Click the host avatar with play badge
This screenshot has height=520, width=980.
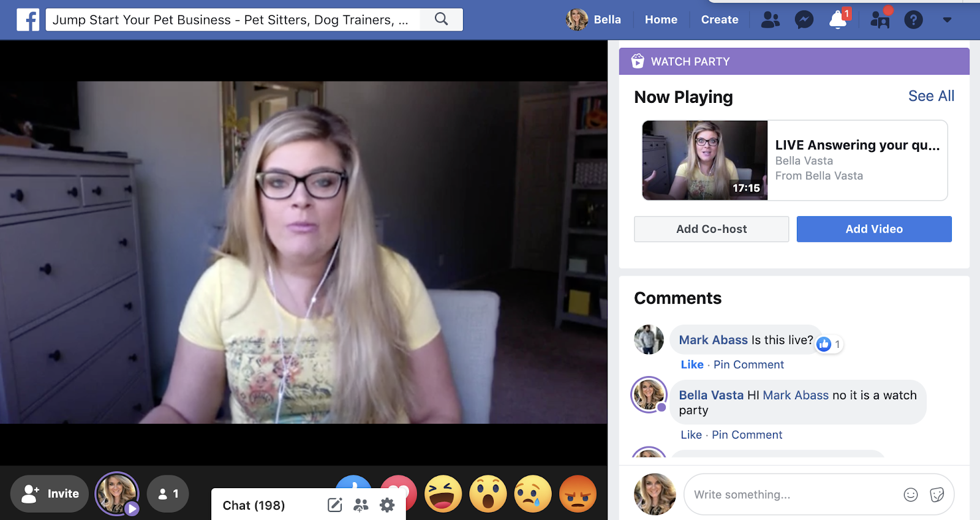[116, 494]
